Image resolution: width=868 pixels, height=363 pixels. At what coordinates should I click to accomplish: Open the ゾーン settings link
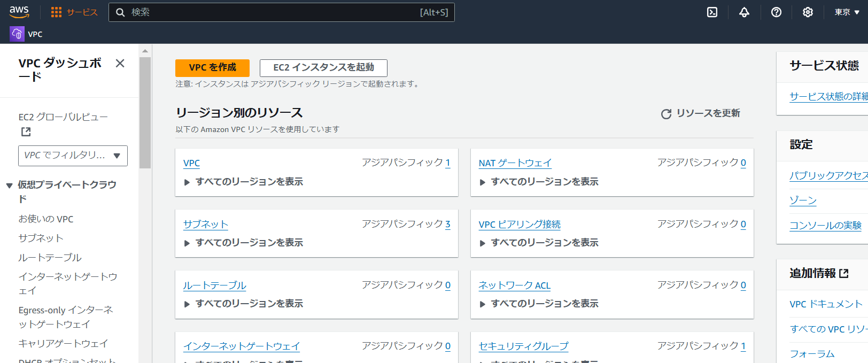[x=803, y=200]
